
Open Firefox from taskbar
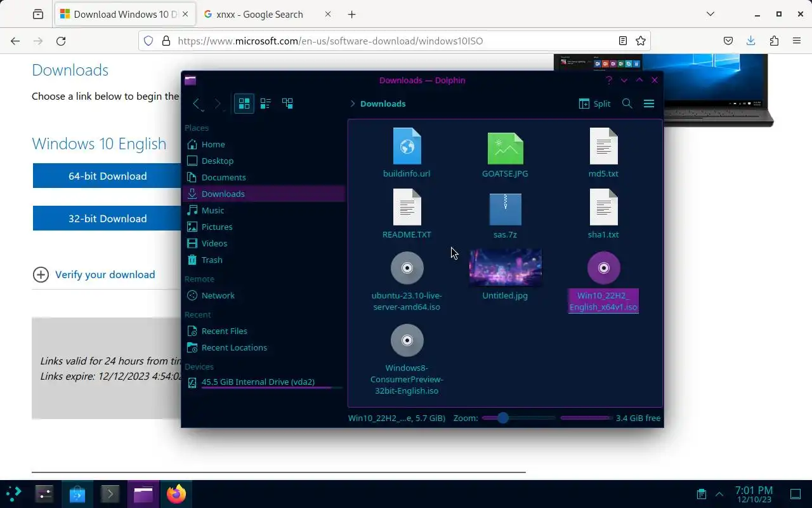176,493
